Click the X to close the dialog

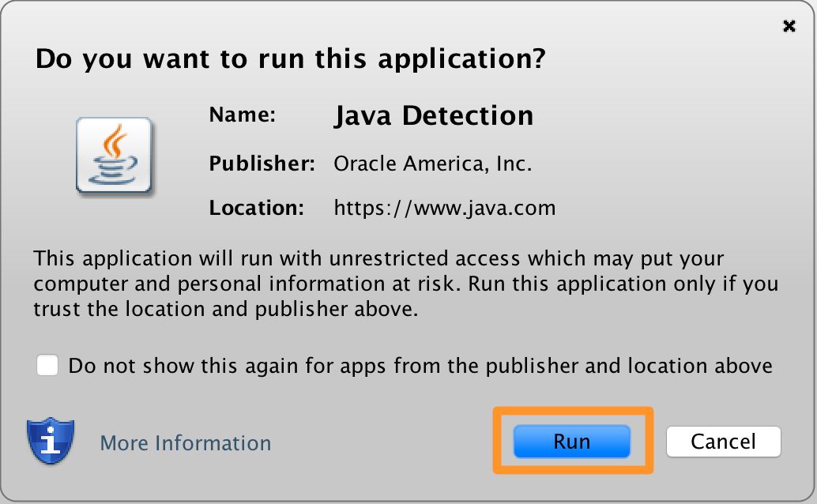pyautogui.click(x=789, y=25)
